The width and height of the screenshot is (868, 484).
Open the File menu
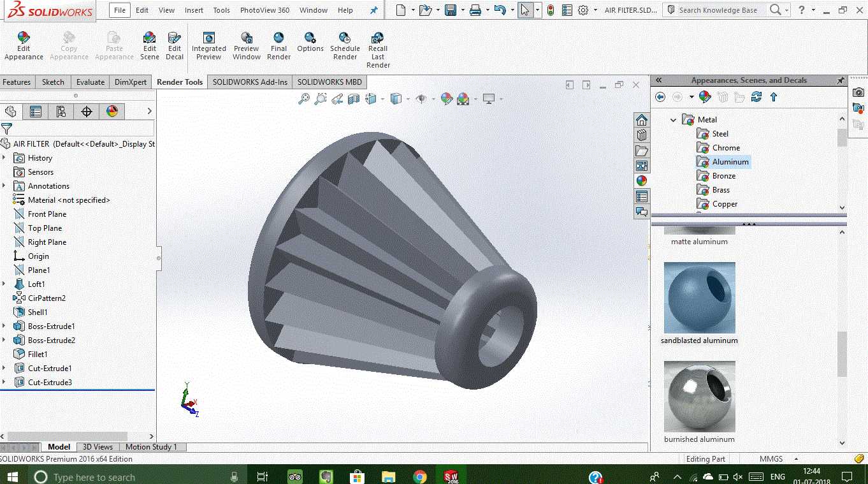point(120,10)
